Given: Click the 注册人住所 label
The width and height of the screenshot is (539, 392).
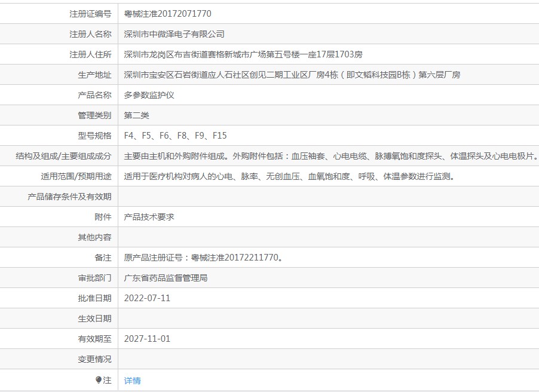Looking at the screenshot, I should click(x=90, y=54).
